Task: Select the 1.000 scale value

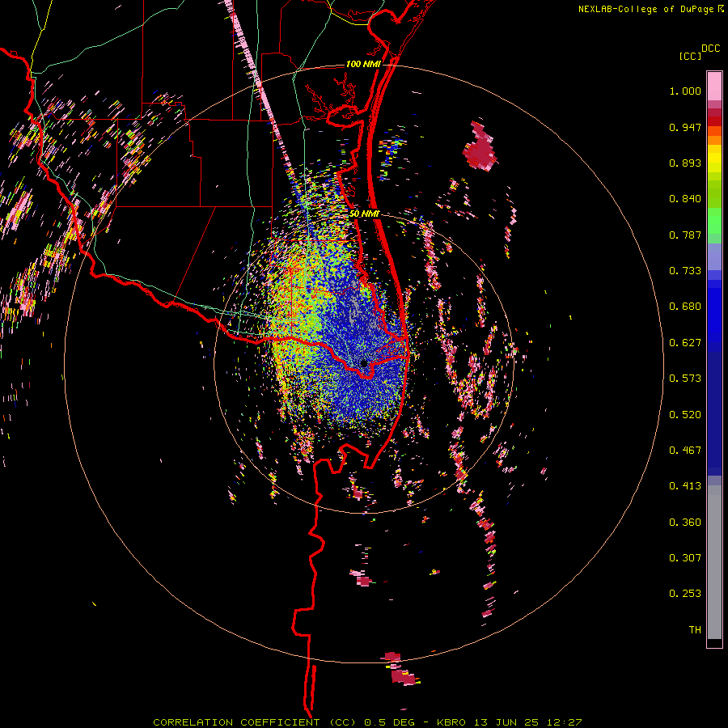Action: point(685,91)
